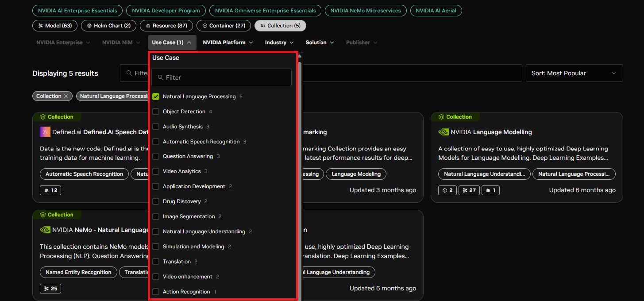The image size is (644, 301).
Task: Click the Helm Chart wheel icon
Action: [x=89, y=26]
